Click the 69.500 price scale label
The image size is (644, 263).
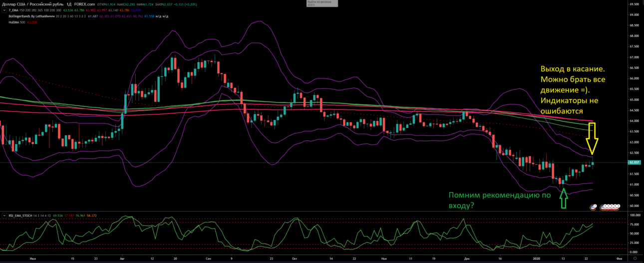pos(635,4)
